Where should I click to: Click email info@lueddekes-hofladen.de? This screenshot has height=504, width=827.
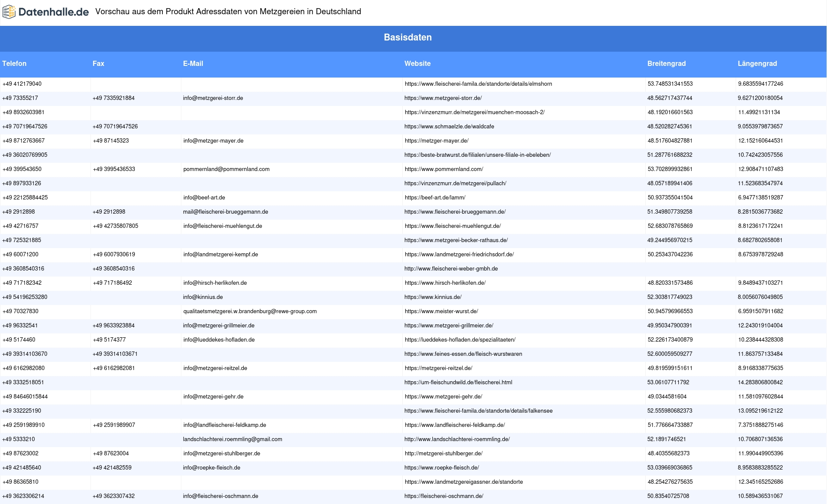[x=219, y=340]
